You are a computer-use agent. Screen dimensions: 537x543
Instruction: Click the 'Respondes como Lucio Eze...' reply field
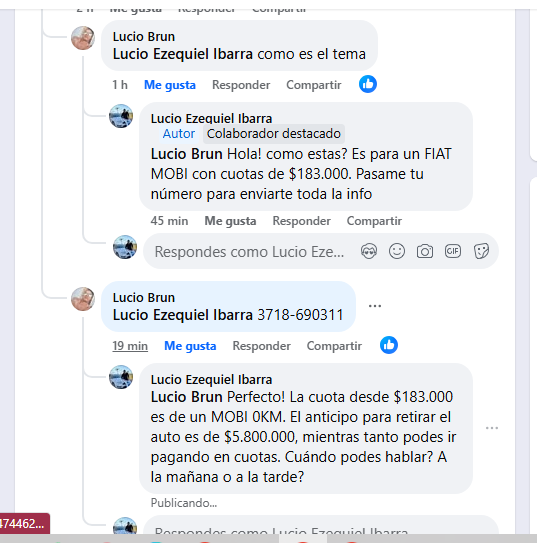pos(250,252)
